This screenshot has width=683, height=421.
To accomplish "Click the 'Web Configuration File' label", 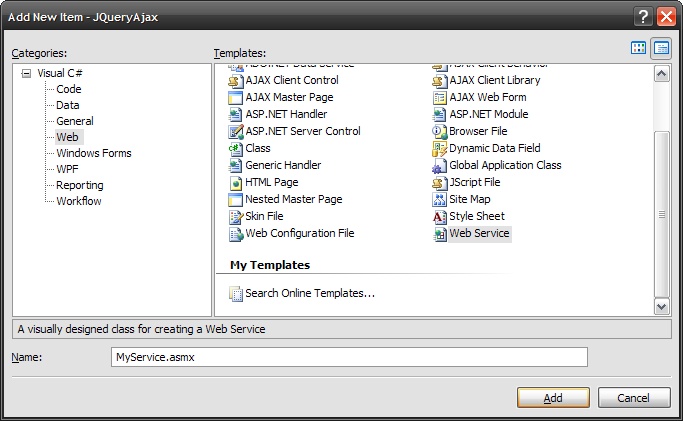I will (x=300, y=234).
